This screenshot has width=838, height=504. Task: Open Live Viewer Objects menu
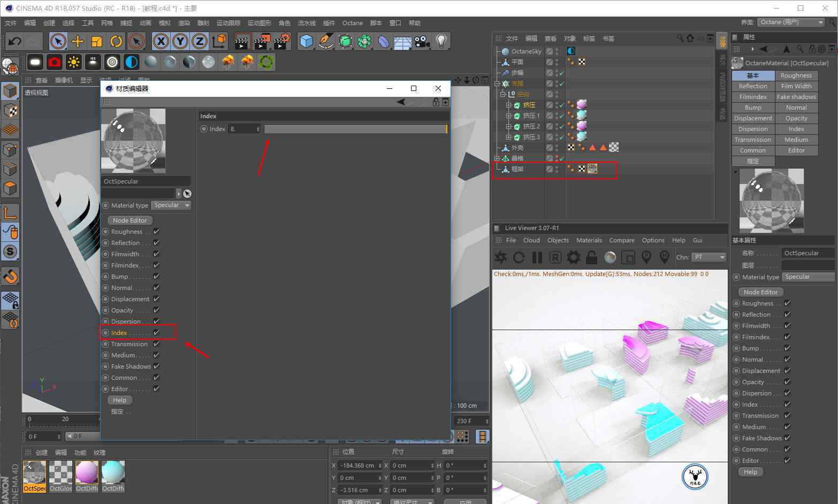(x=558, y=240)
